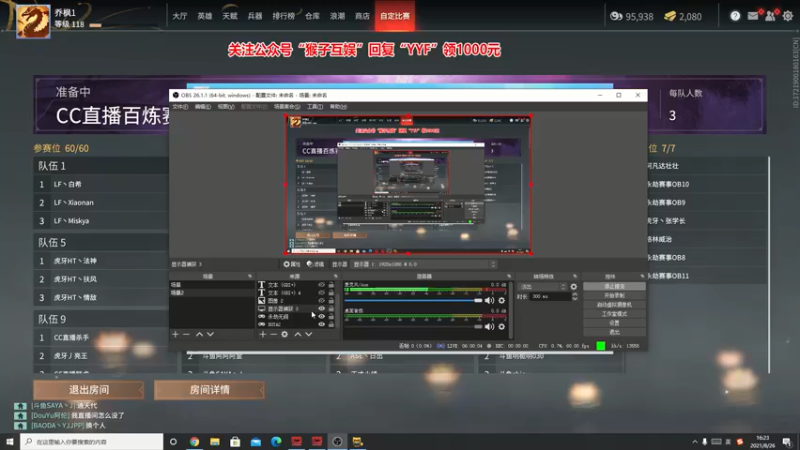Remove the selected source with minus icon
Viewport: 800px width, 450px height.
[x=273, y=334]
